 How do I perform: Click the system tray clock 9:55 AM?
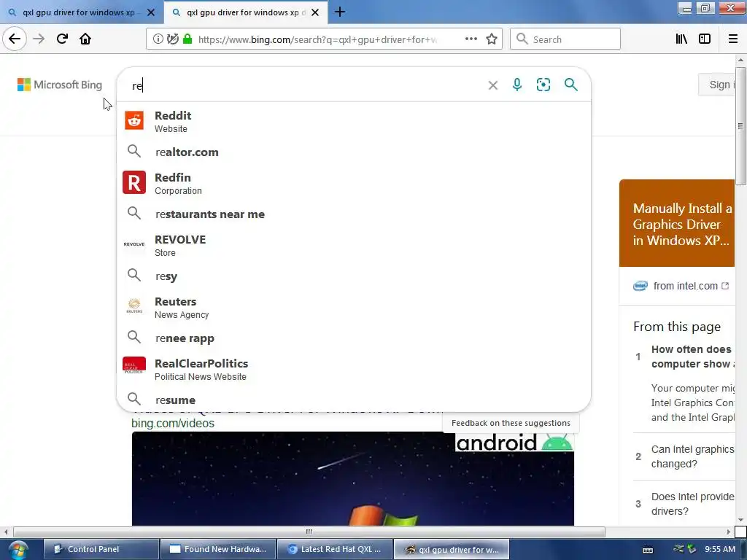(720, 549)
